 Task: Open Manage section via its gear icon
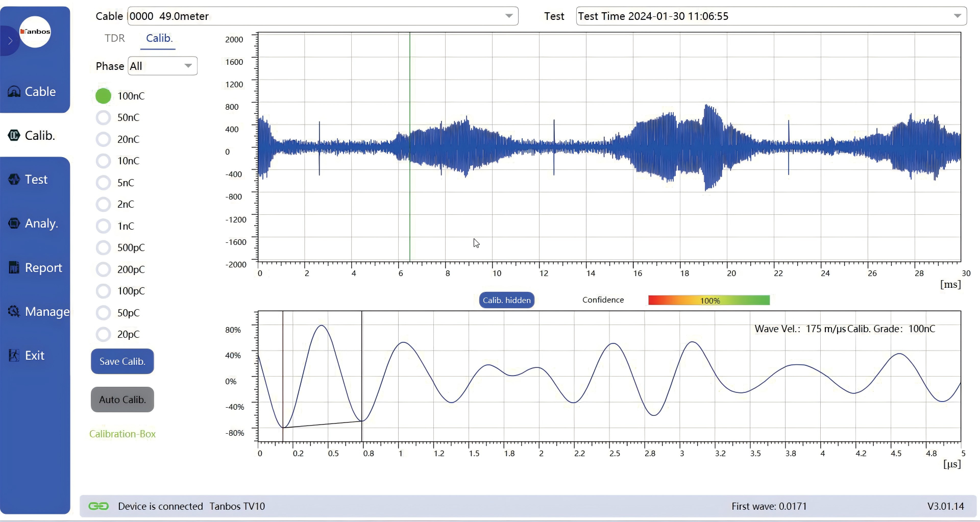coord(14,311)
